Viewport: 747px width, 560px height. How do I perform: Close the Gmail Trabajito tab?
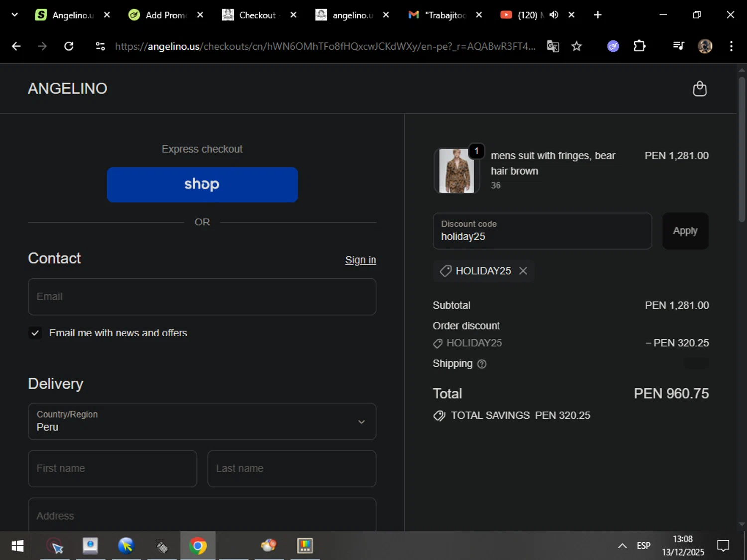[479, 15]
